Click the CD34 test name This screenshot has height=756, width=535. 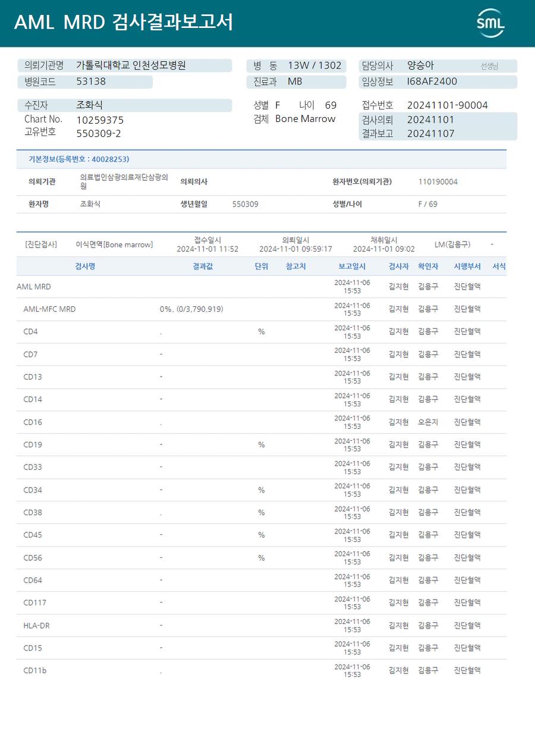coord(33,490)
